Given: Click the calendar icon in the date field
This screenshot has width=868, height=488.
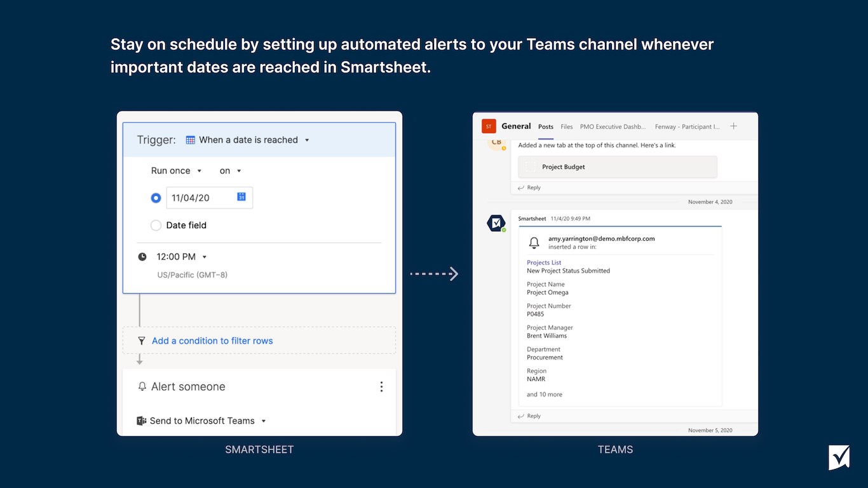Looking at the screenshot, I should pyautogui.click(x=241, y=197).
